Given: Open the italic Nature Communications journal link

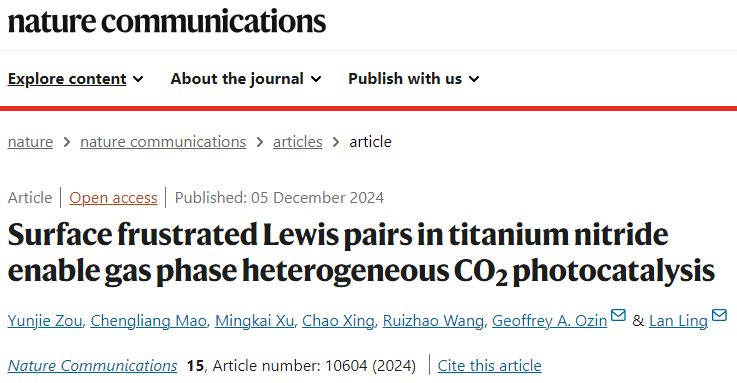Looking at the screenshot, I should 93,366.
